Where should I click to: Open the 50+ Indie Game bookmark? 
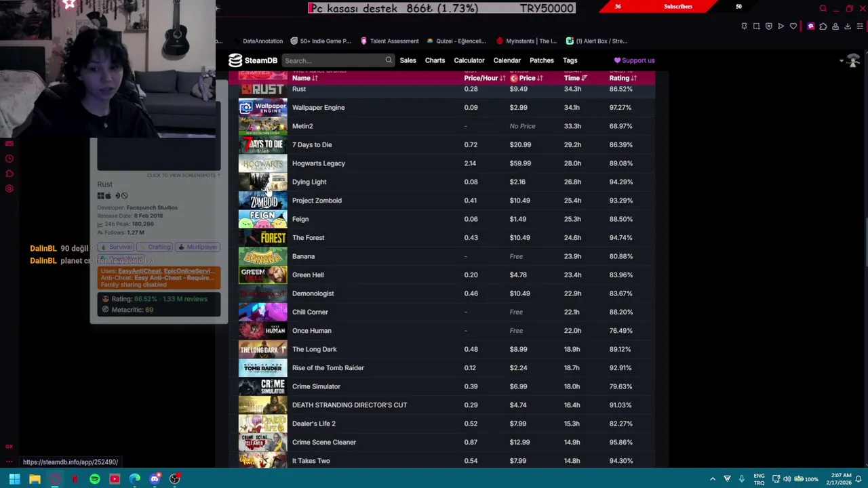click(320, 41)
